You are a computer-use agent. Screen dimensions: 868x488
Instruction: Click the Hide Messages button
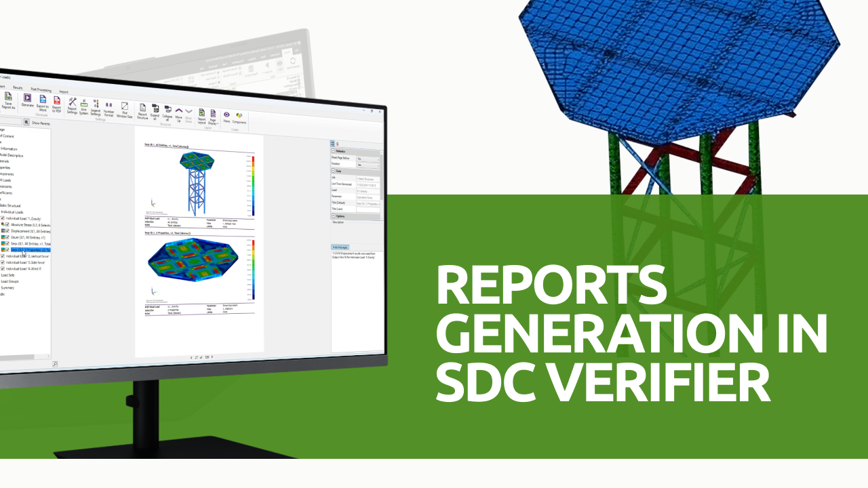pos(339,247)
